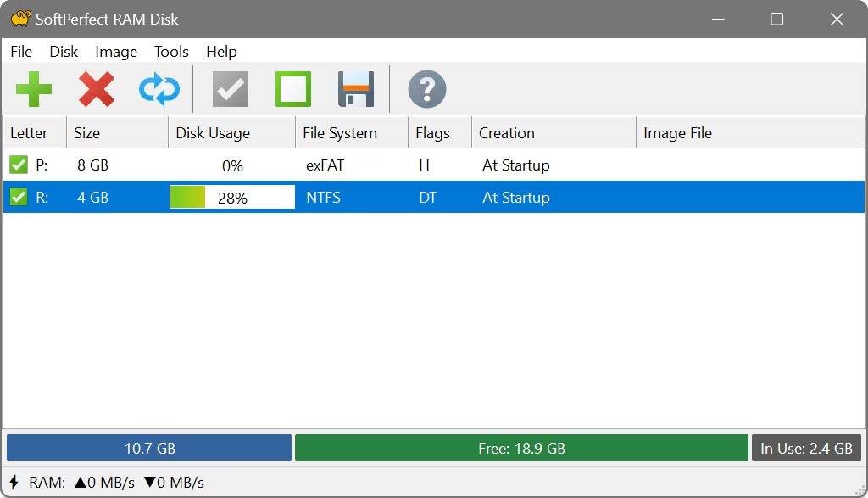The height and width of the screenshot is (498, 868).
Task: Click the lightning bolt icon in status bar
Action: coord(14,483)
